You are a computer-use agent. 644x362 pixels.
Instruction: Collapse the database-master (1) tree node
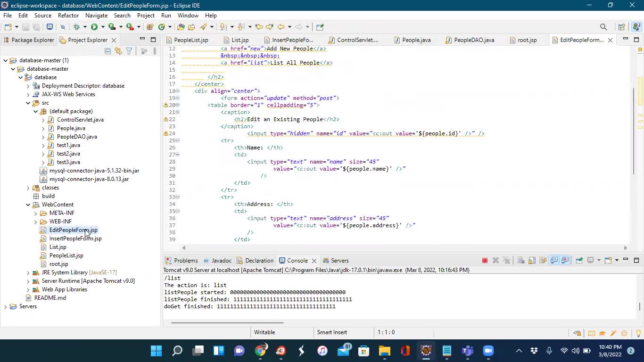(x=5, y=60)
